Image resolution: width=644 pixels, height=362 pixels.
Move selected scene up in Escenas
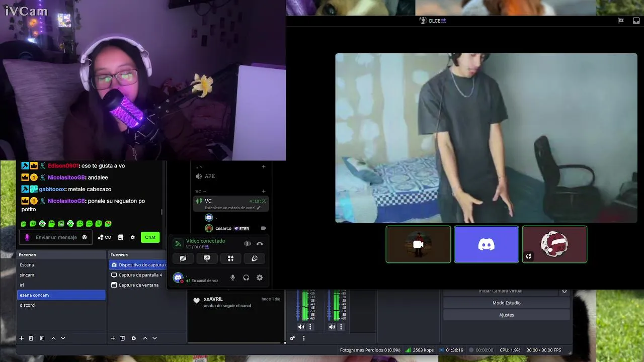coord(54,338)
